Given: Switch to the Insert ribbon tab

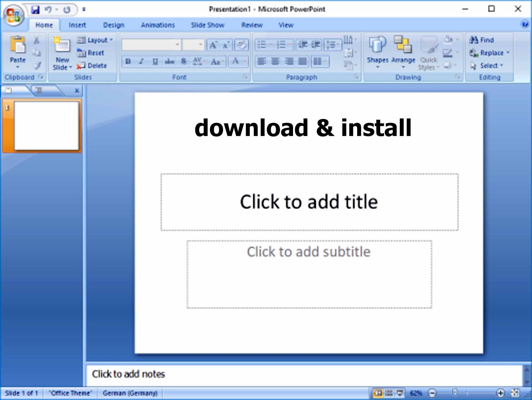Looking at the screenshot, I should (x=77, y=25).
